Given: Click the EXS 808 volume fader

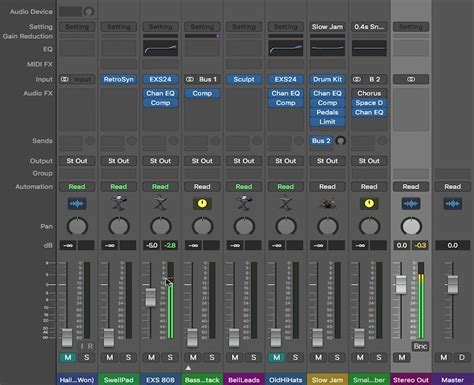Looking at the screenshot, I should point(151,297).
